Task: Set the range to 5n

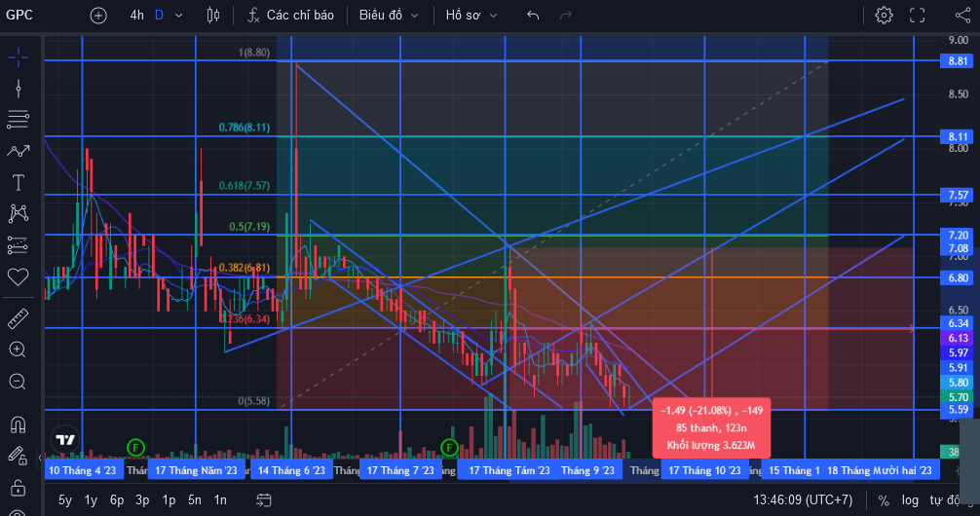Action: click(195, 499)
